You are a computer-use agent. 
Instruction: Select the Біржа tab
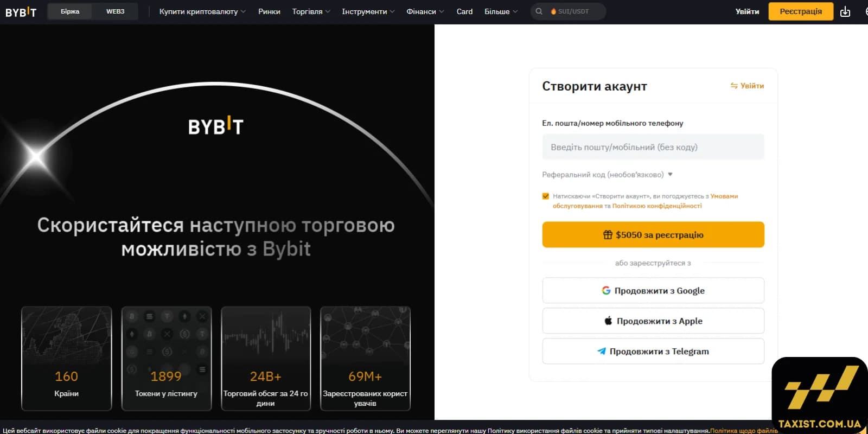tap(70, 11)
